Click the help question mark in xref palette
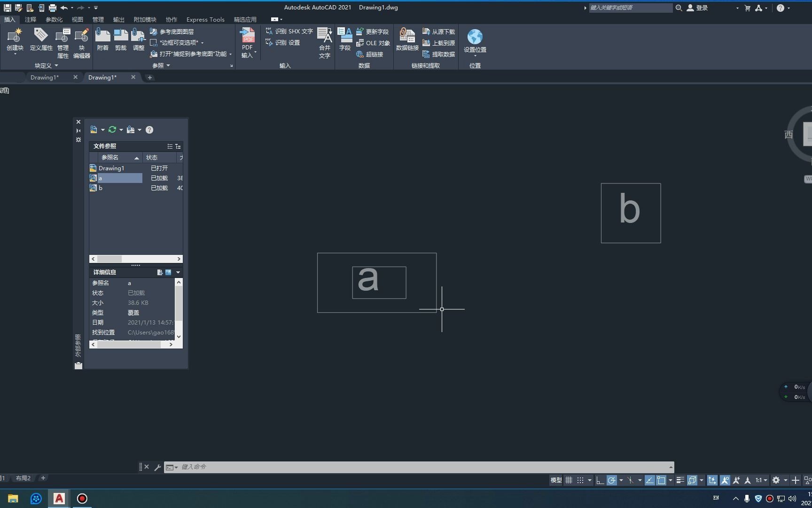This screenshot has width=812, height=508. [x=149, y=130]
